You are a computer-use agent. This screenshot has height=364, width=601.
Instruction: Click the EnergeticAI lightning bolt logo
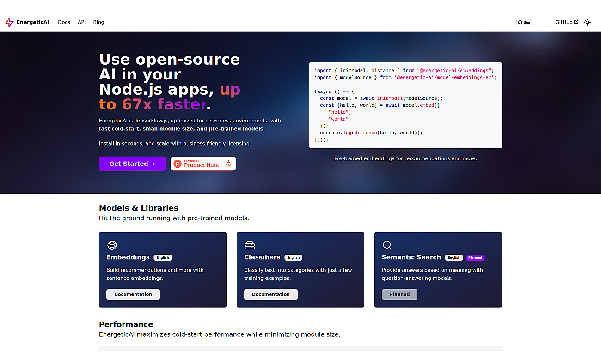pos(9,22)
